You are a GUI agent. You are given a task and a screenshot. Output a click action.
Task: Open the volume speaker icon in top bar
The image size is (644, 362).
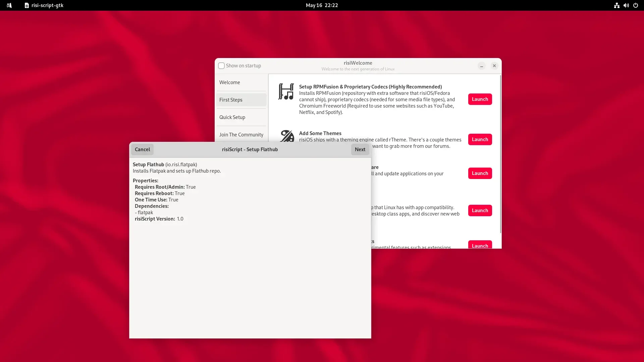[x=626, y=5]
